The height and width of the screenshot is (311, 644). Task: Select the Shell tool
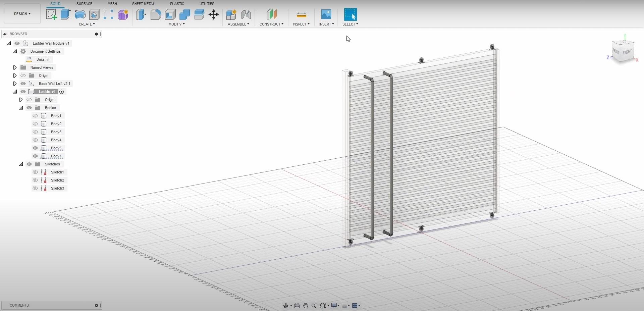[170, 14]
